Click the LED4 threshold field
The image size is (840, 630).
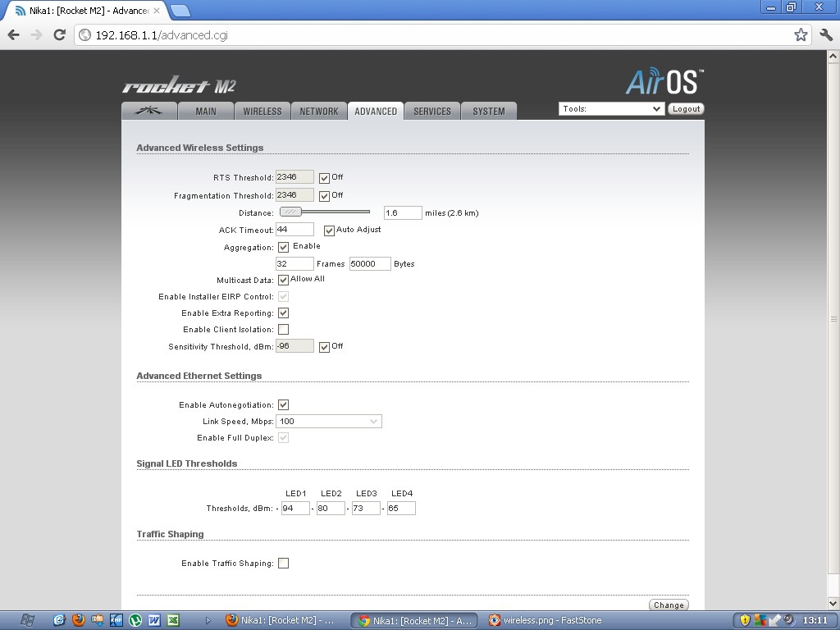[401, 508]
